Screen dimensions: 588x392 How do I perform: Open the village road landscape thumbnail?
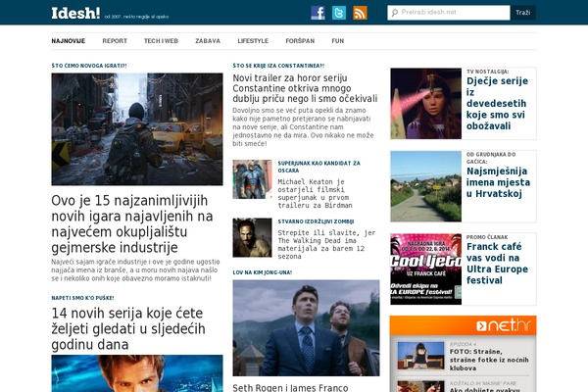coord(425,186)
